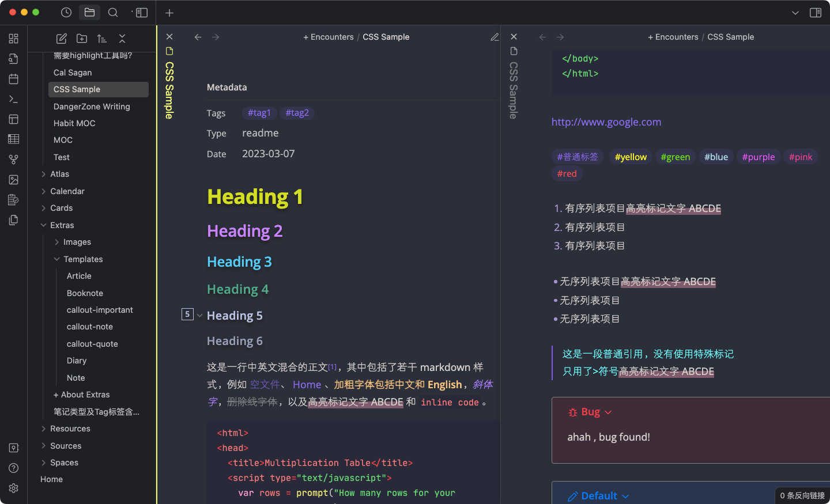Image resolution: width=830 pixels, height=504 pixels.
Task: Expand the Resources folder
Action: pyautogui.click(x=43, y=429)
